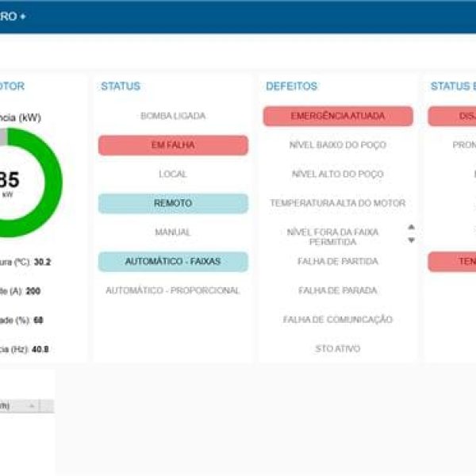Select NÍVEL ALTO DO POÇO defect label

pyautogui.click(x=338, y=175)
